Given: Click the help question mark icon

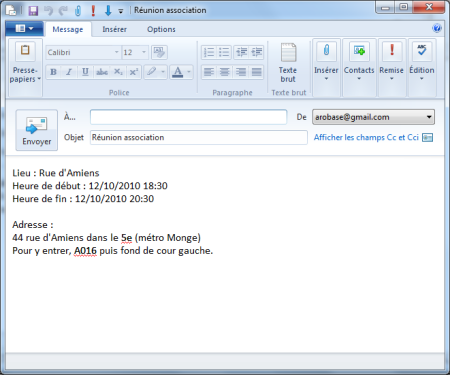Looking at the screenshot, I should (437, 28).
